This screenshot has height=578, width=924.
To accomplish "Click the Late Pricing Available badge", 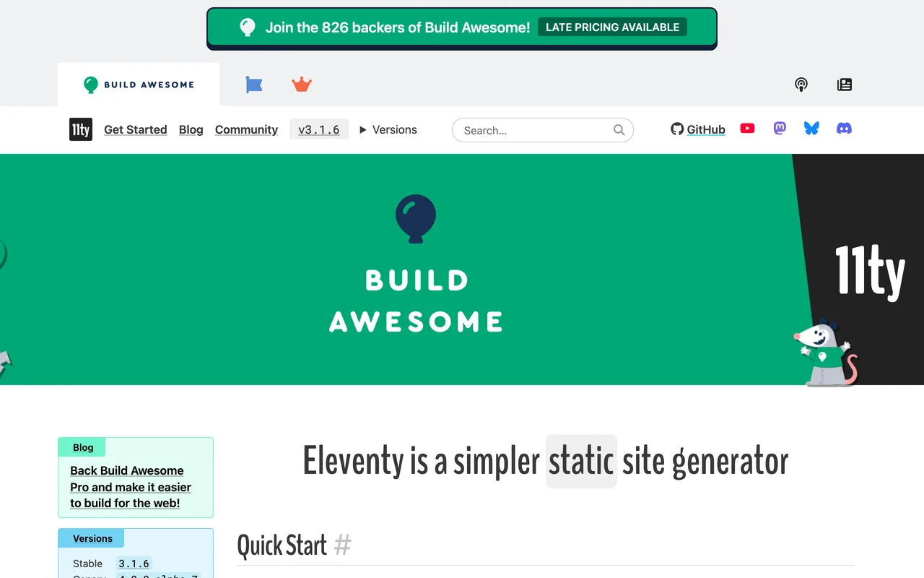I will pyautogui.click(x=612, y=27).
